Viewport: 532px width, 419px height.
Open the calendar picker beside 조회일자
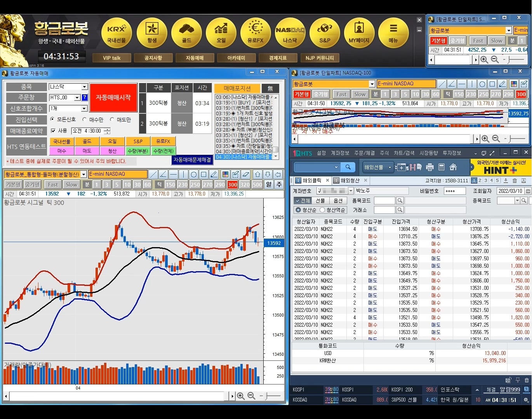click(x=528, y=191)
